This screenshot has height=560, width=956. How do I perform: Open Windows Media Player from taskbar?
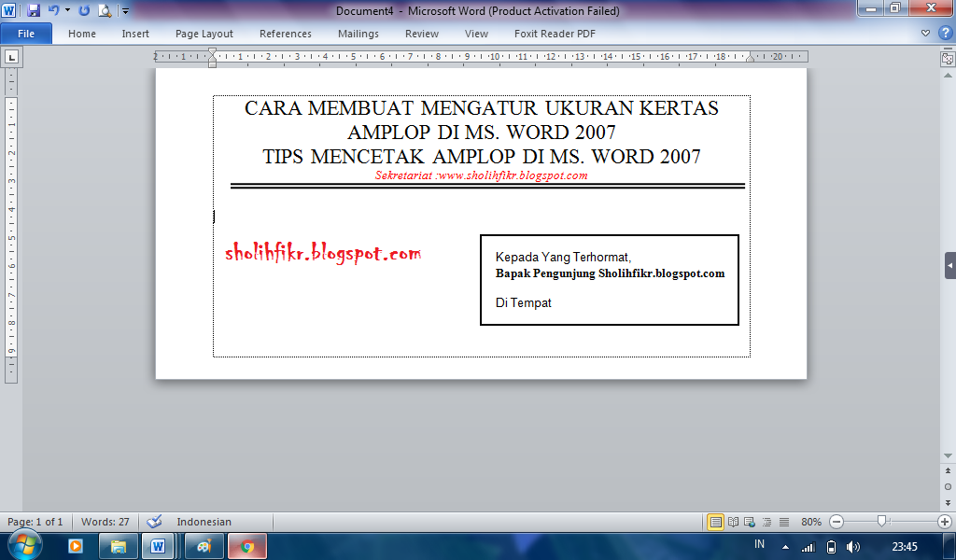[x=76, y=545]
